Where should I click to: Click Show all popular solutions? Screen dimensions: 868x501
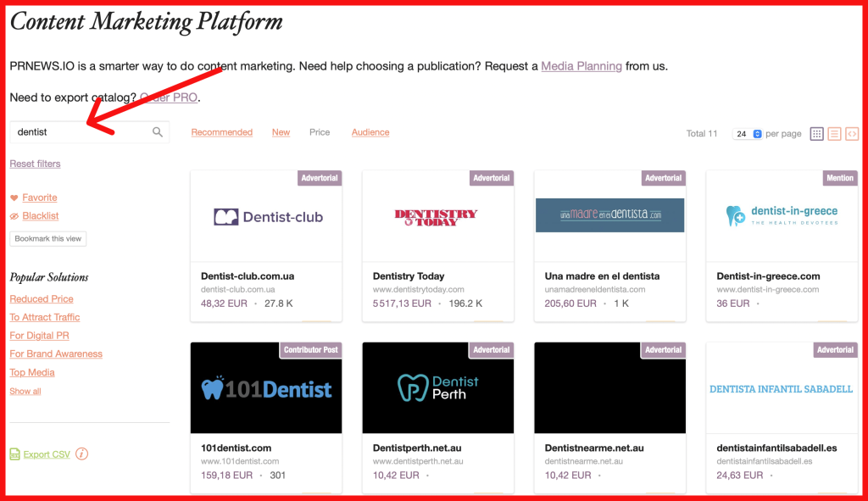click(25, 392)
